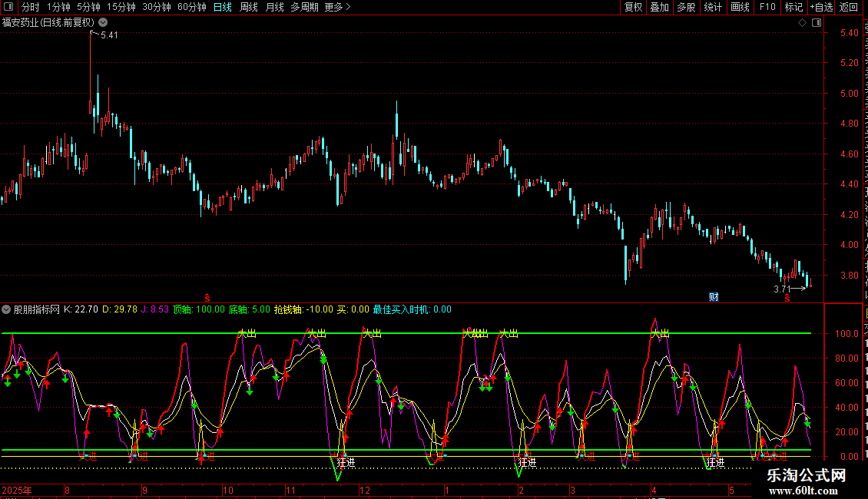Screen dimensions: 868x499
Task: Toggle the left panel icon in top toolbar
Action: point(8,7)
